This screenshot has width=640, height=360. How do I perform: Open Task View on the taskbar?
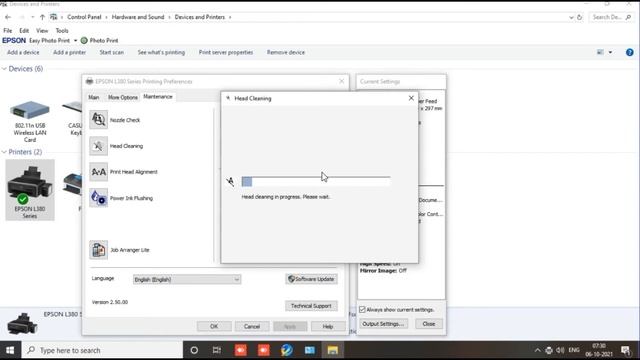217,350
